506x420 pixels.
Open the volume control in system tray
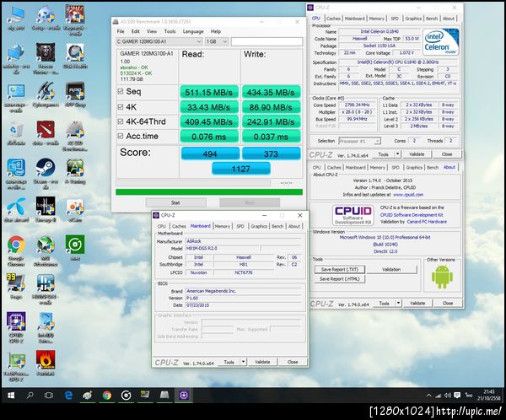448,396
